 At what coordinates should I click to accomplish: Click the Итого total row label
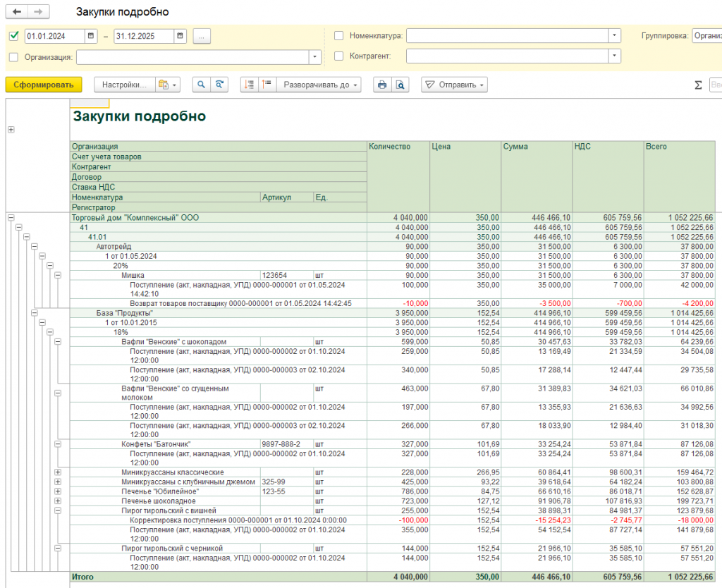82,577
